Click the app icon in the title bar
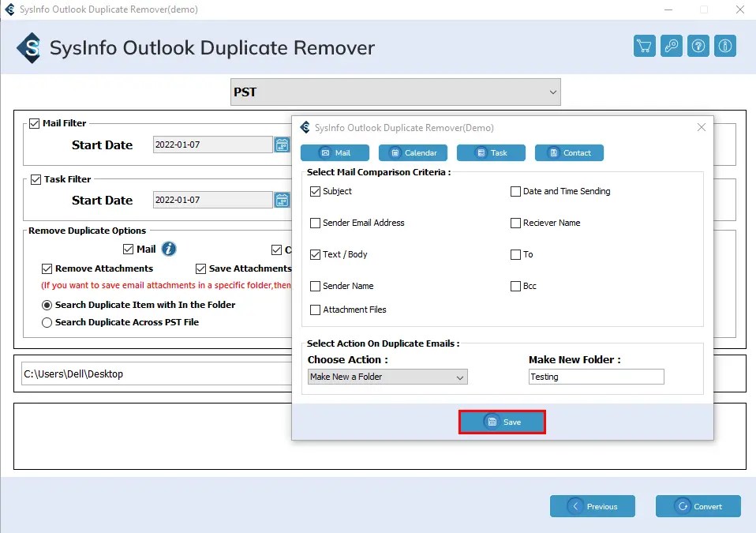The image size is (756, 533). tap(9, 9)
